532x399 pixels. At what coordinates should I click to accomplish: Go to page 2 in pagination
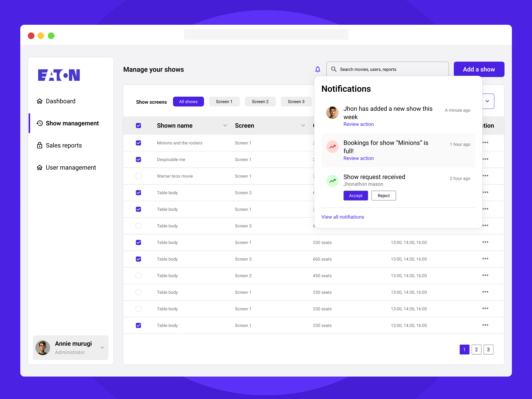pos(476,349)
